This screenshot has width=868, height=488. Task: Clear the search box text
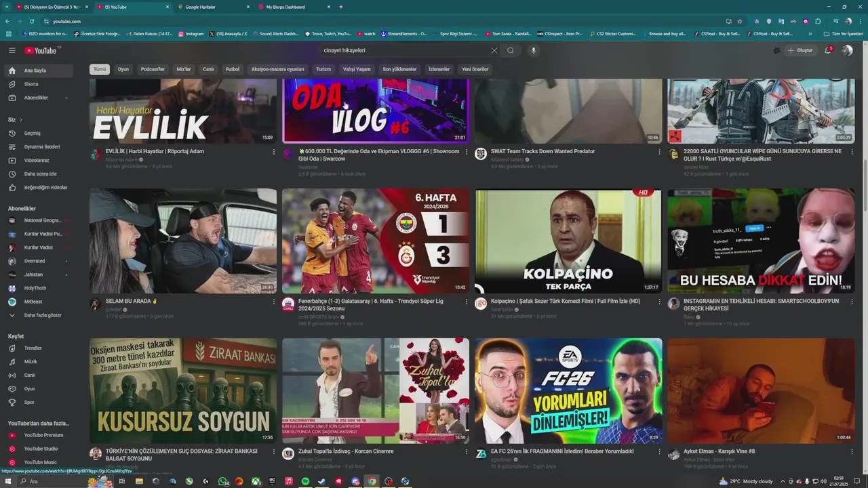point(494,50)
